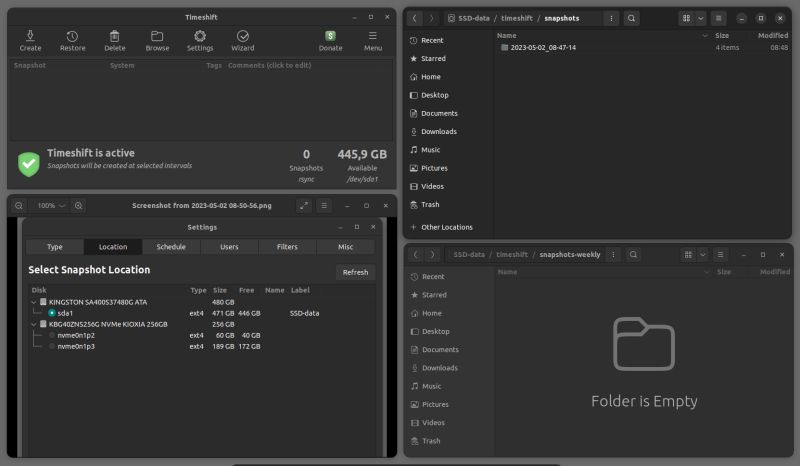
Task: Zoom out in the image viewer
Action: 19,206
